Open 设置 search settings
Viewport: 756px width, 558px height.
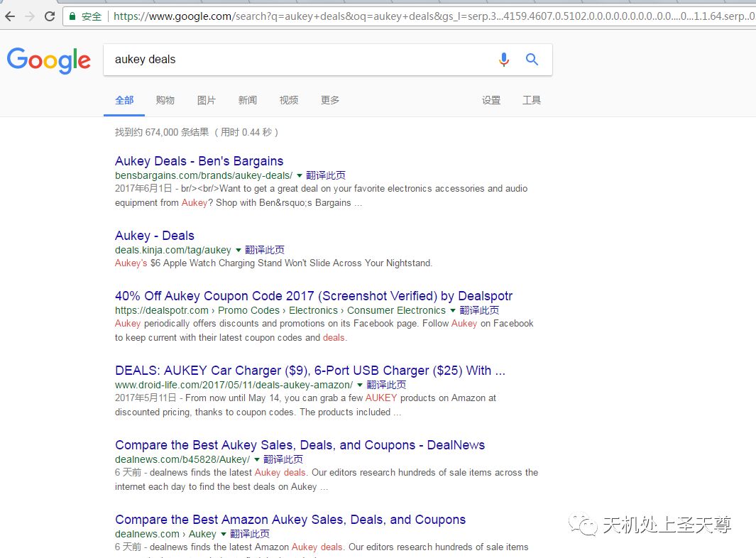[491, 100]
